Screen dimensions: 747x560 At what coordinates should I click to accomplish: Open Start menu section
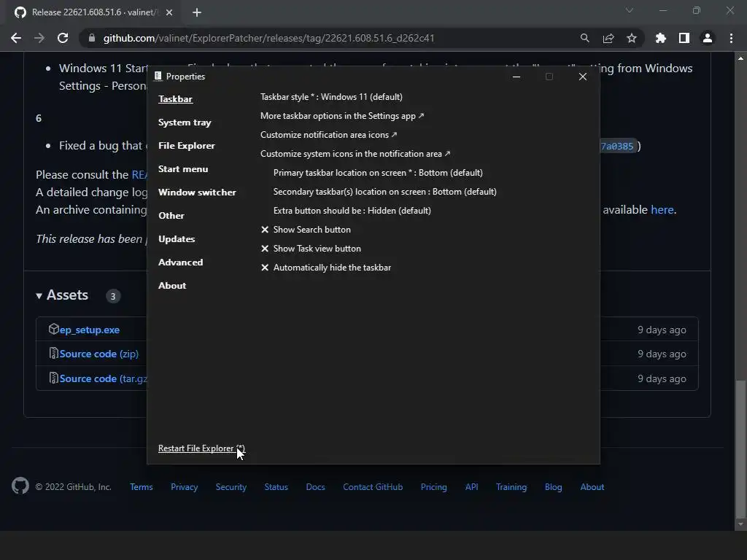pos(183,169)
